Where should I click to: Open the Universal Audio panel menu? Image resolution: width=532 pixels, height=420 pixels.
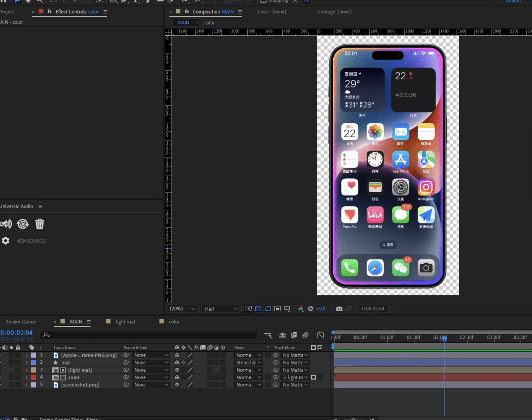point(40,206)
